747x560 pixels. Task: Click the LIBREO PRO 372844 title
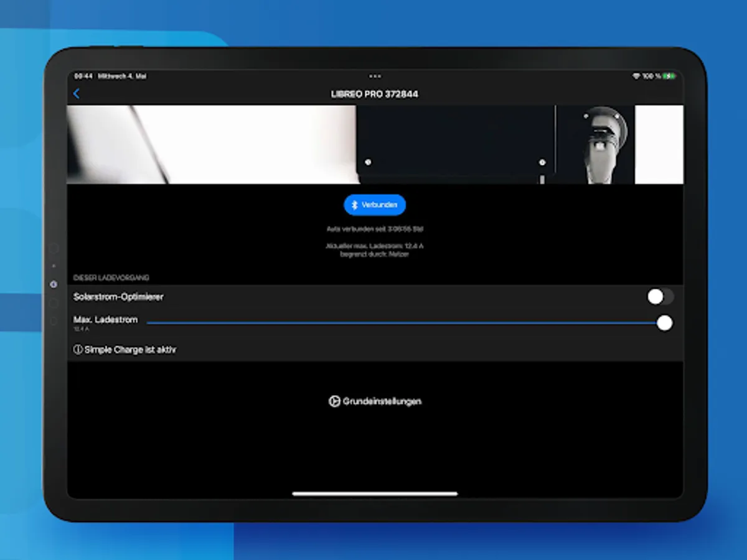click(x=375, y=94)
